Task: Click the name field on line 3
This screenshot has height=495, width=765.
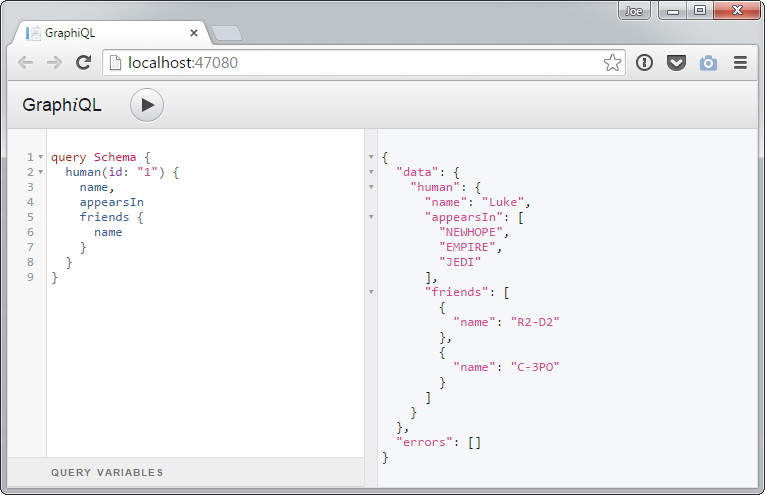Action: 94,187
